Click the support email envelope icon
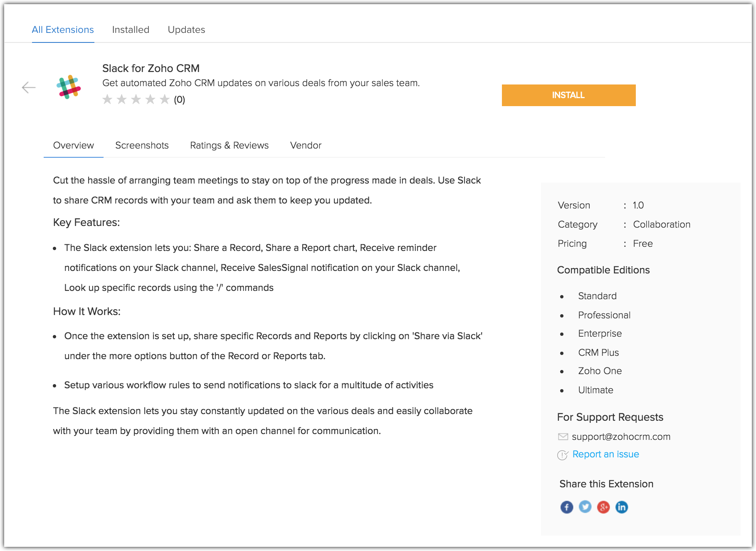 click(563, 437)
